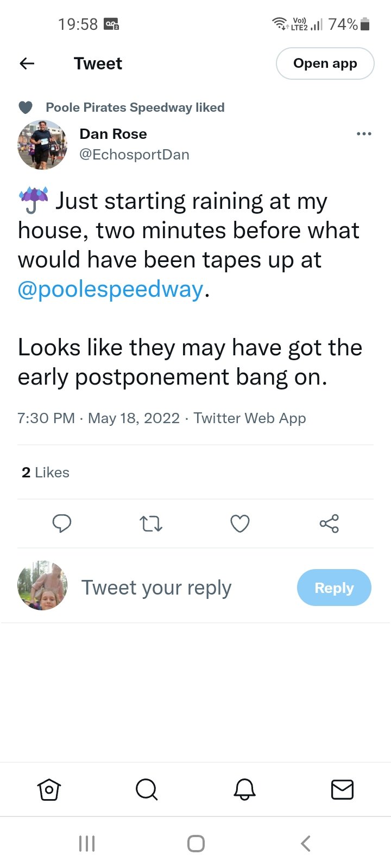
Task: Tap the Tweet your reply field
Action: (156, 588)
